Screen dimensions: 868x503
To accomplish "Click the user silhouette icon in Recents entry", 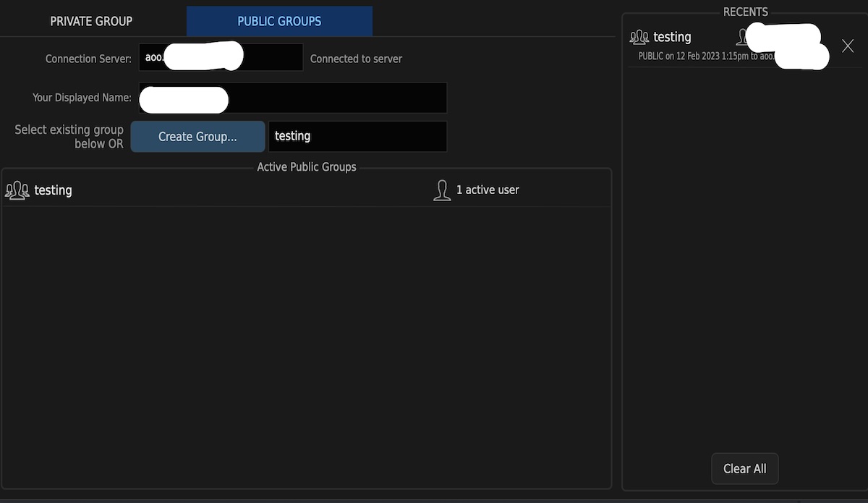I will point(741,37).
